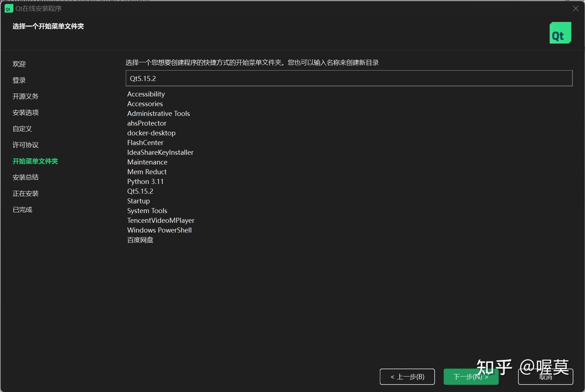Select the IdeaShareKeyInstaller folder

(160, 152)
